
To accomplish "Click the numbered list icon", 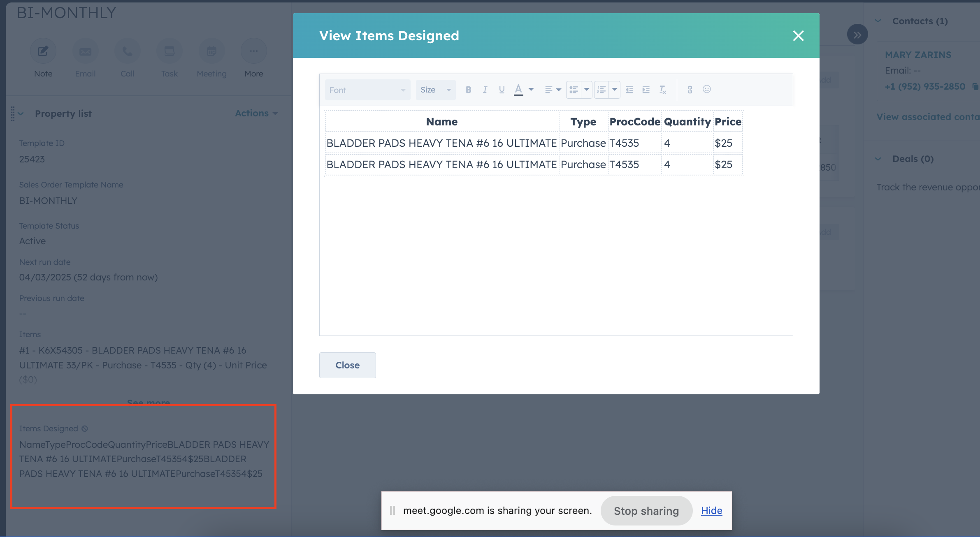I will (601, 90).
